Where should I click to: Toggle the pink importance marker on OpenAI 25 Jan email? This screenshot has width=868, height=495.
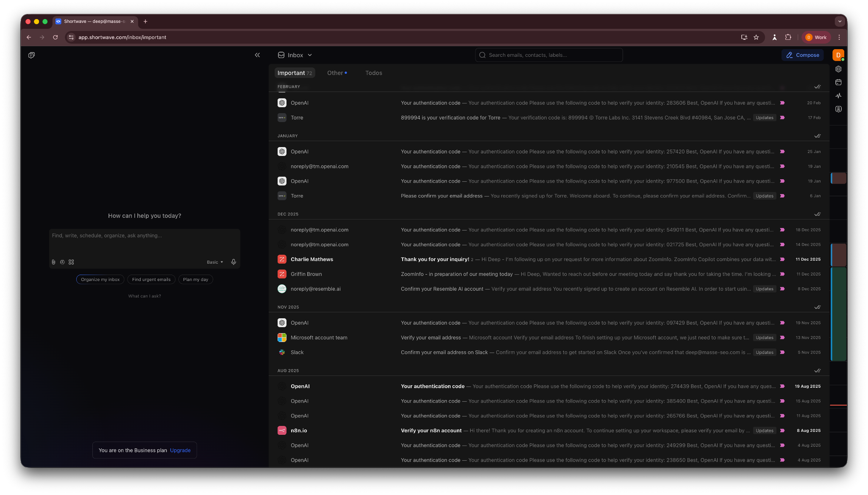[x=782, y=152]
